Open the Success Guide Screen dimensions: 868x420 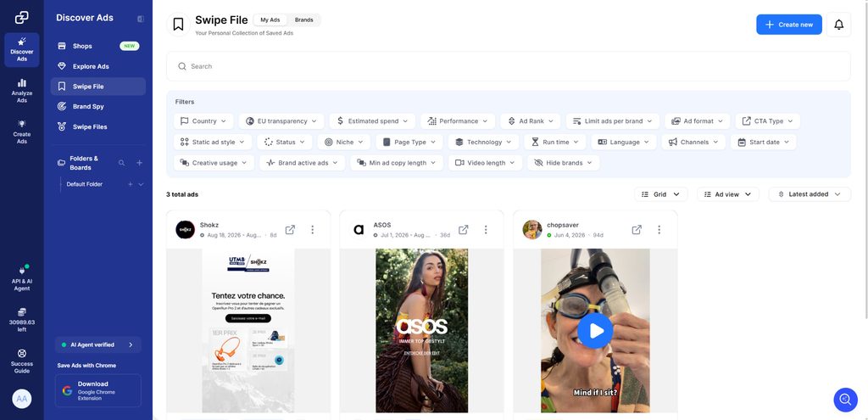21,361
